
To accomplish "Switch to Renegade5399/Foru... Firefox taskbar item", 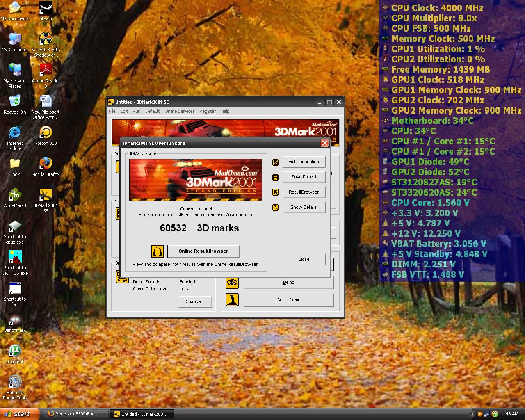I will (75, 414).
